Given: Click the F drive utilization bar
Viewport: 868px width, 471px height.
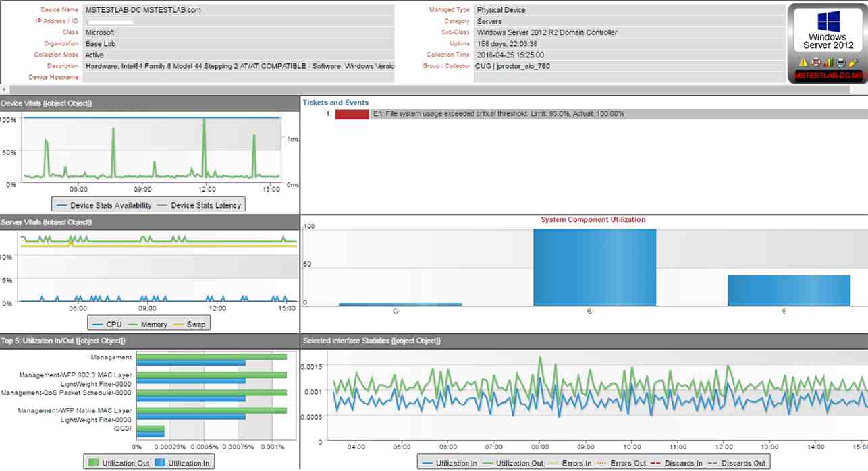Looking at the screenshot, I should pos(788,290).
